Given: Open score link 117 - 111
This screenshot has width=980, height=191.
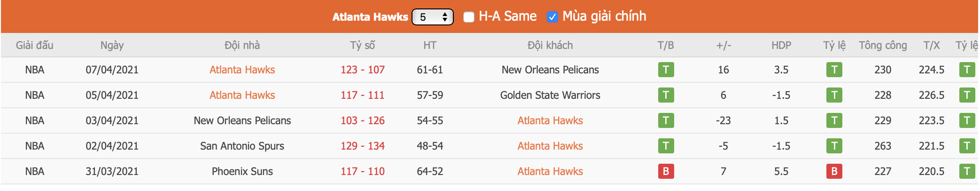Looking at the screenshot, I should coord(362,95).
